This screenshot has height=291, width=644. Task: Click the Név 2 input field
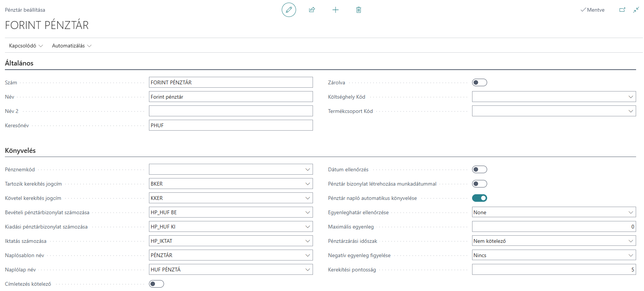(231, 111)
